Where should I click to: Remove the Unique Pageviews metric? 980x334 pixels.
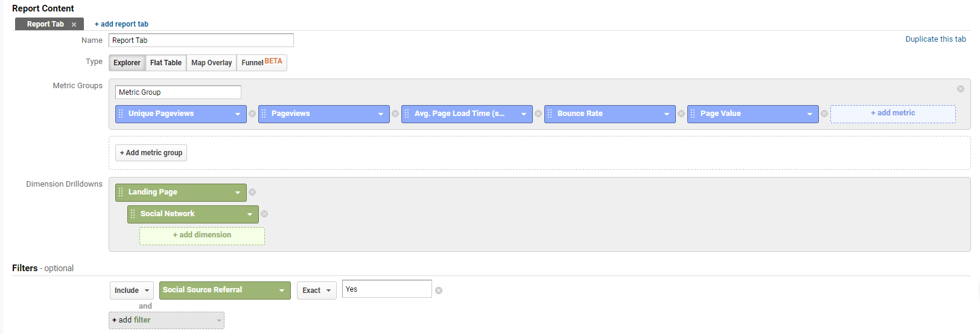pyautogui.click(x=252, y=114)
